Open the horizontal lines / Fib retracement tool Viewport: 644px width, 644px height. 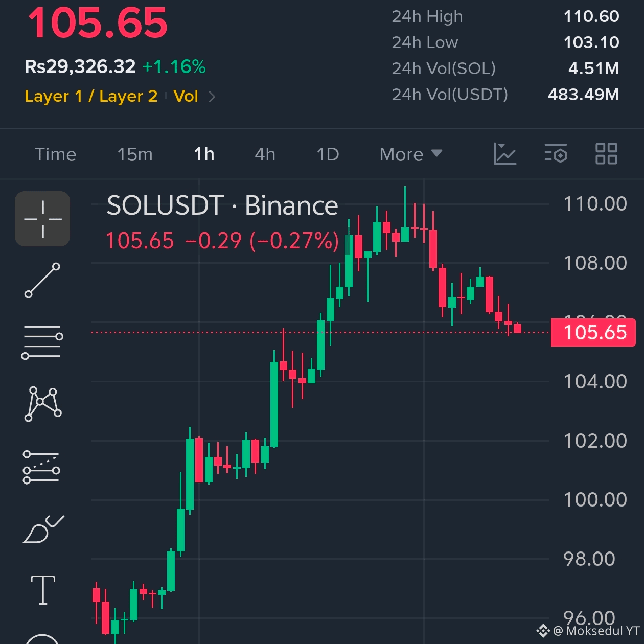tap(42, 342)
